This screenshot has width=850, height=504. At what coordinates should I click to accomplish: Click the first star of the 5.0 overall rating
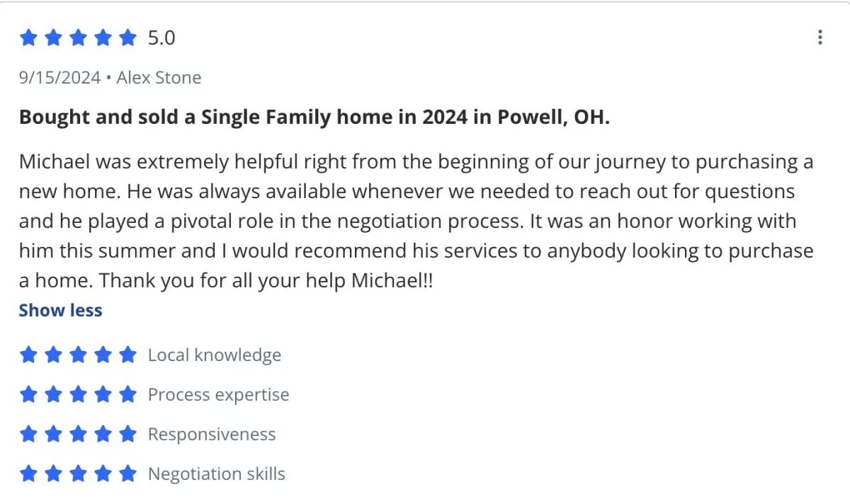tap(28, 38)
